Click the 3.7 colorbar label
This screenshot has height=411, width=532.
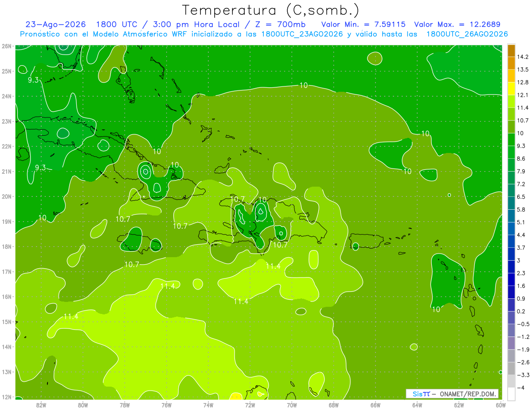click(521, 247)
